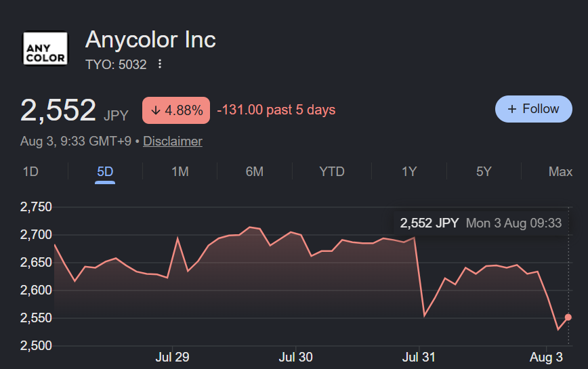The width and height of the screenshot is (588, 369).
Task: Click the chart's current price dot marker
Action: pos(568,318)
